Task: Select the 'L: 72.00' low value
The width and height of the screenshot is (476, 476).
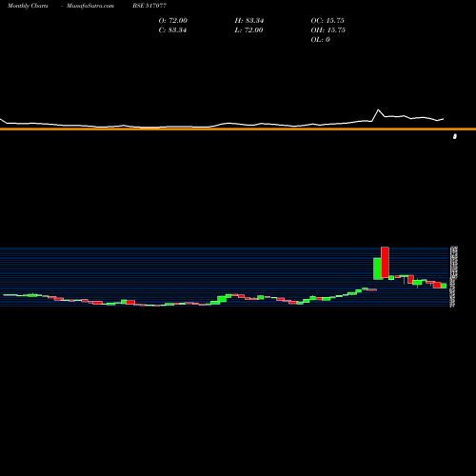Action: point(249,30)
